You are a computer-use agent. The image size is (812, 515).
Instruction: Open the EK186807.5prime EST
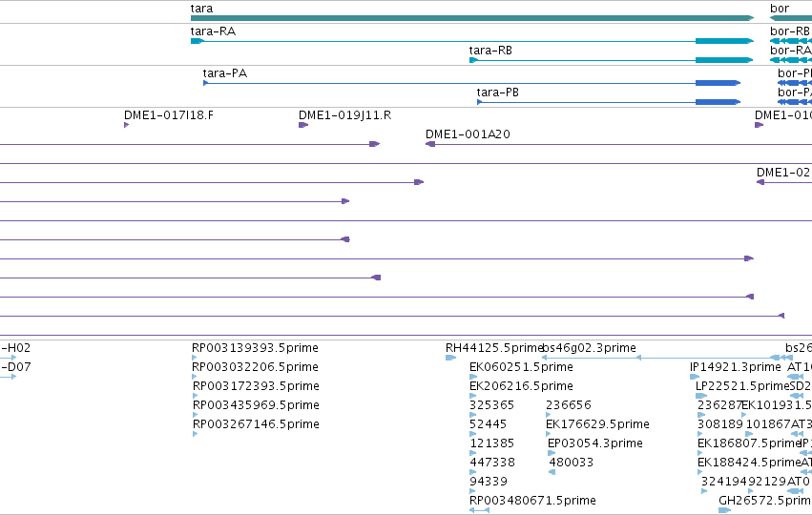749,443
